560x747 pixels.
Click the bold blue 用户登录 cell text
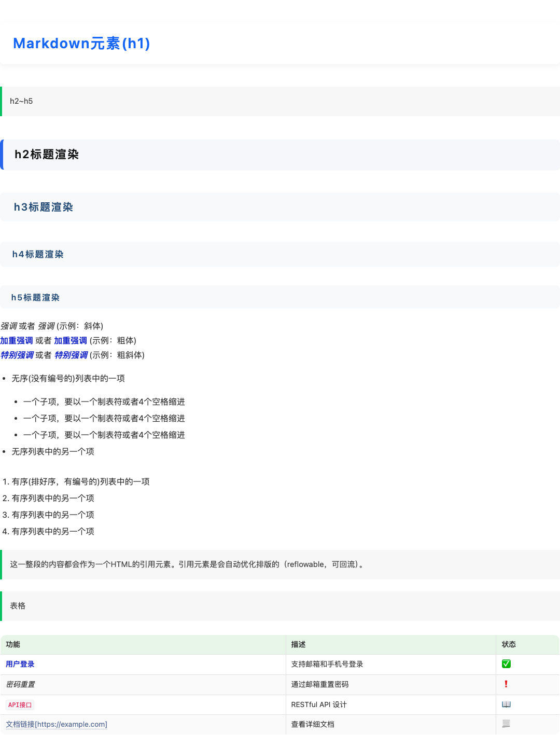pos(20,664)
